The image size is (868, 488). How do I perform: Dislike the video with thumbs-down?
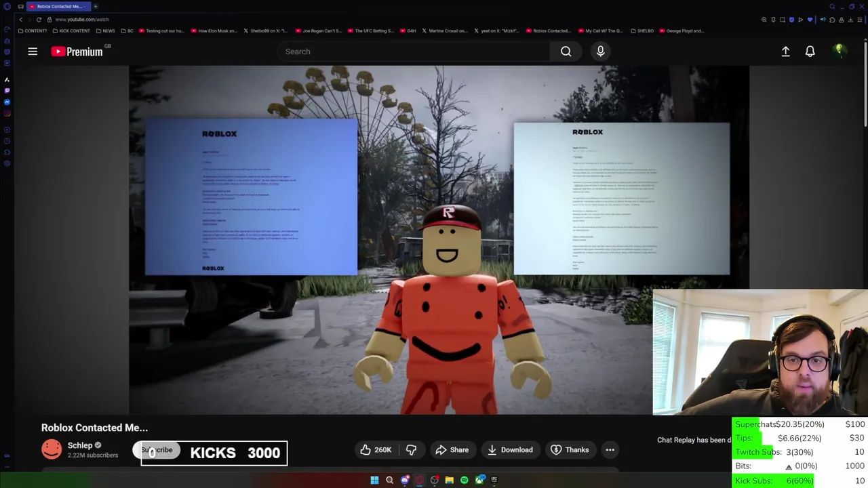click(x=411, y=450)
